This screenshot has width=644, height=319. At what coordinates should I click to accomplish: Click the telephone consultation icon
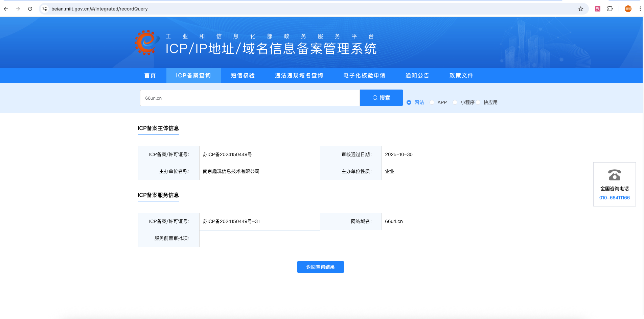615,175
